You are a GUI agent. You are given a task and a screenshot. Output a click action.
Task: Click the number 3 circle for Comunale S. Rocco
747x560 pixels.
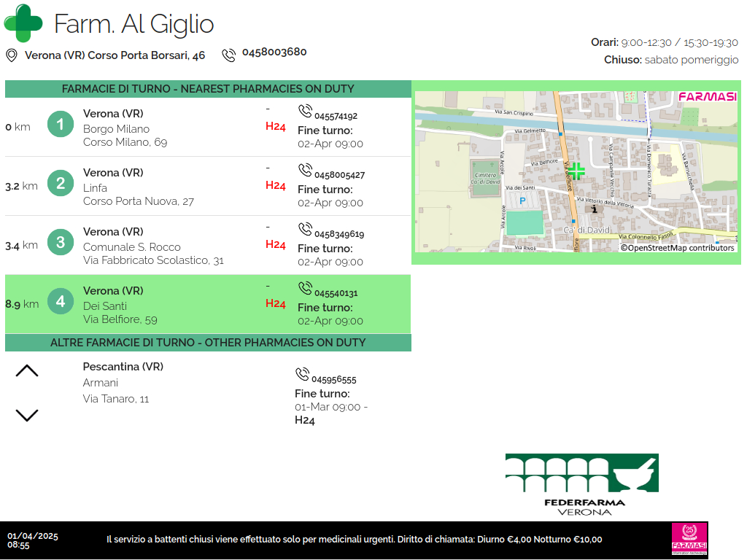coord(61,242)
